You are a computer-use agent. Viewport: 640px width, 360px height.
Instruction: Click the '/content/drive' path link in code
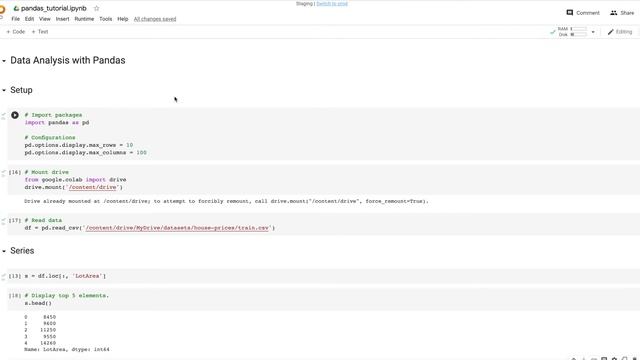click(93, 187)
